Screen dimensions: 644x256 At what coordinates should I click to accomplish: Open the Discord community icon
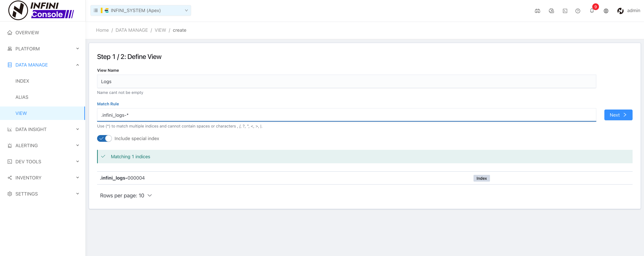(537, 11)
